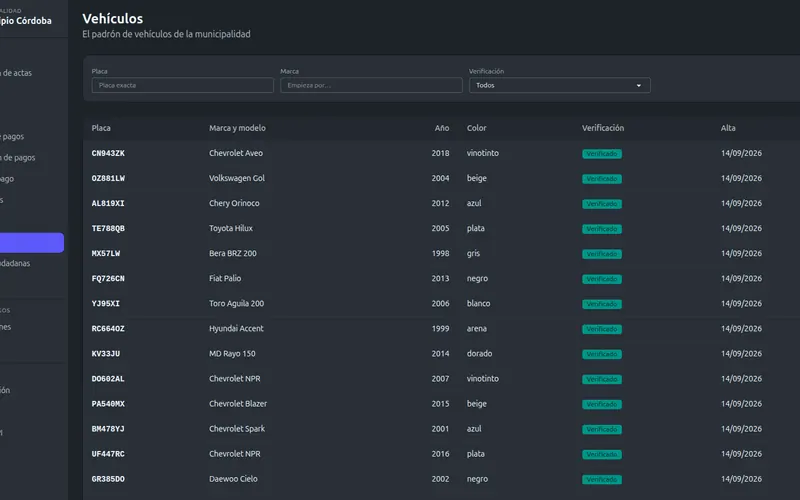Open vehicle plate TE788QB
Viewport: 800px width, 500px height.
(x=108, y=229)
